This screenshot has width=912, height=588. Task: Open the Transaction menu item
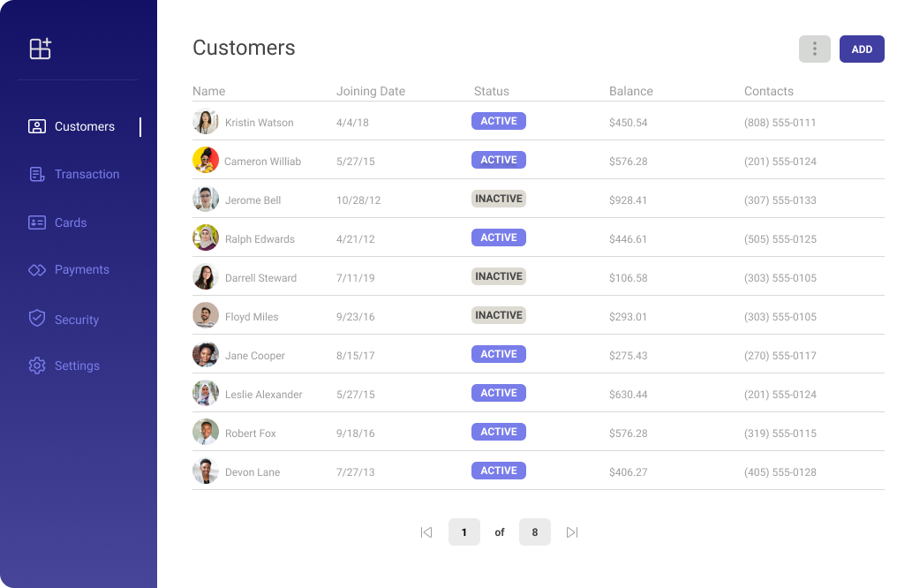pyautogui.click(x=87, y=174)
